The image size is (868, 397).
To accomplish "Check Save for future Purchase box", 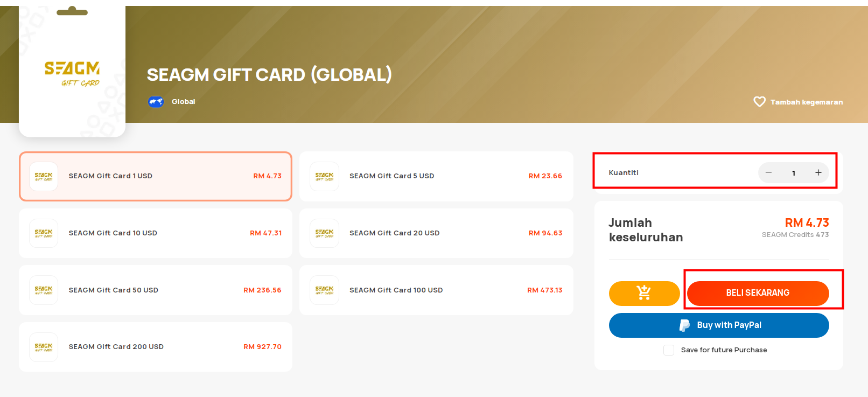I will [669, 350].
